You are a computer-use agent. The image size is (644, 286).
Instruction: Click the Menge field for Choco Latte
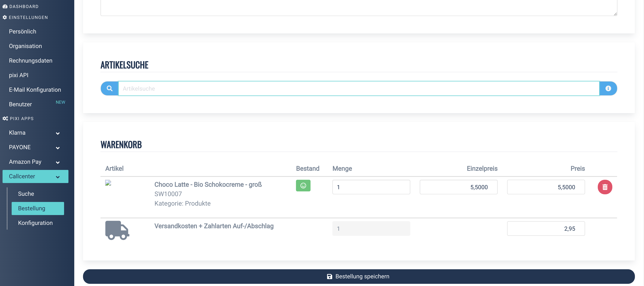click(x=371, y=187)
